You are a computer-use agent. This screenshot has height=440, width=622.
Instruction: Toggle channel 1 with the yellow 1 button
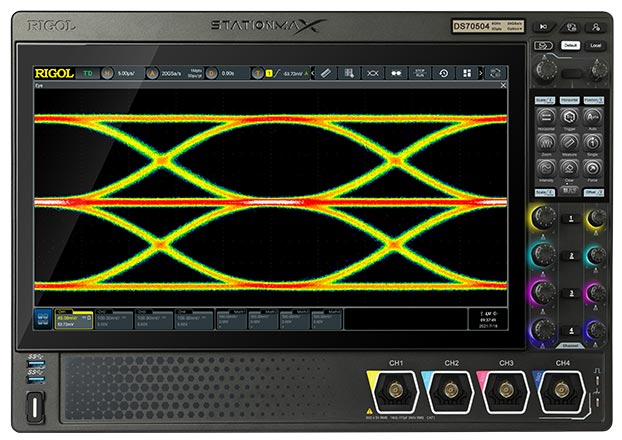571,217
